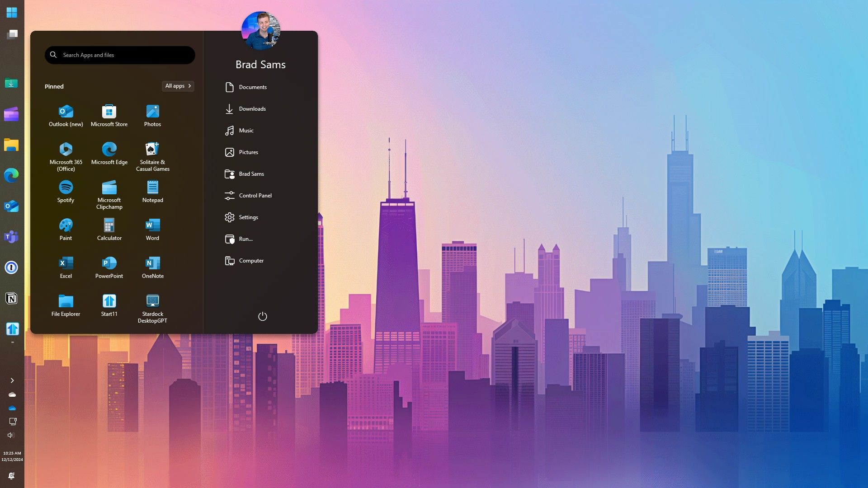The width and height of the screenshot is (868, 488).
Task: Open Settings from Start menu
Action: coord(249,217)
